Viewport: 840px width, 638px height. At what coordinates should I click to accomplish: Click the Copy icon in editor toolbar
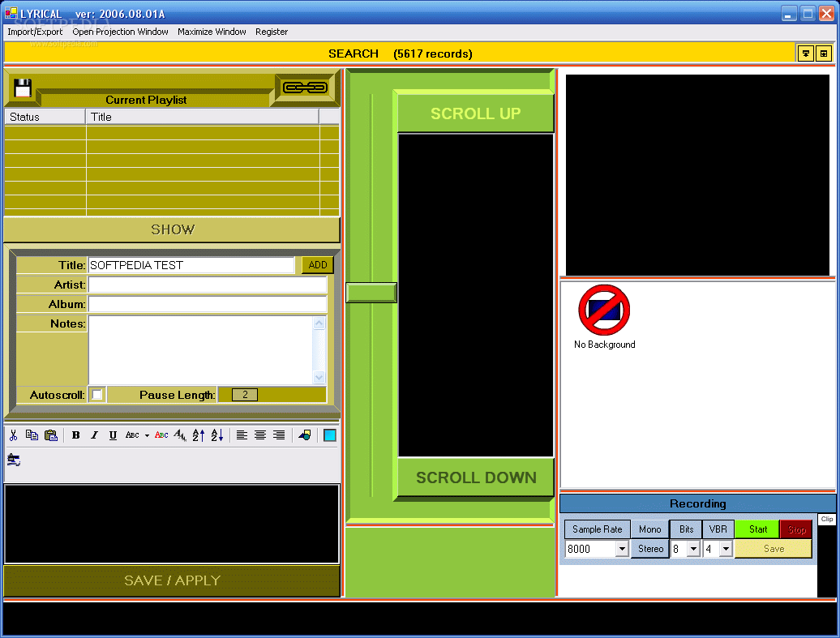tap(32, 435)
